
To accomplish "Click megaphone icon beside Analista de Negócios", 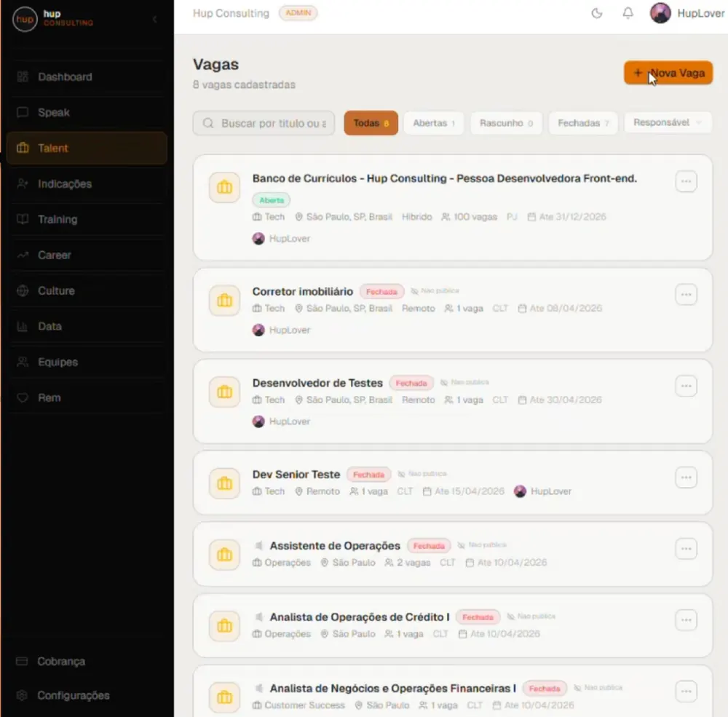I will pyautogui.click(x=259, y=688).
